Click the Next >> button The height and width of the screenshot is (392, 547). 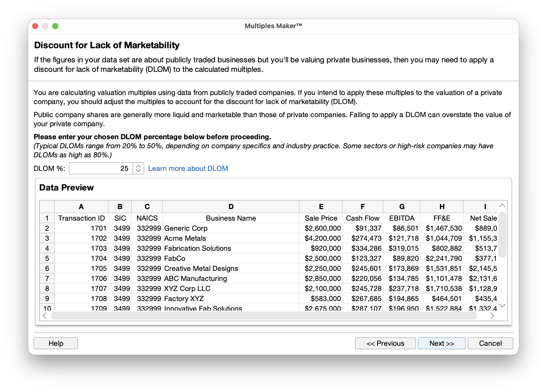442,343
